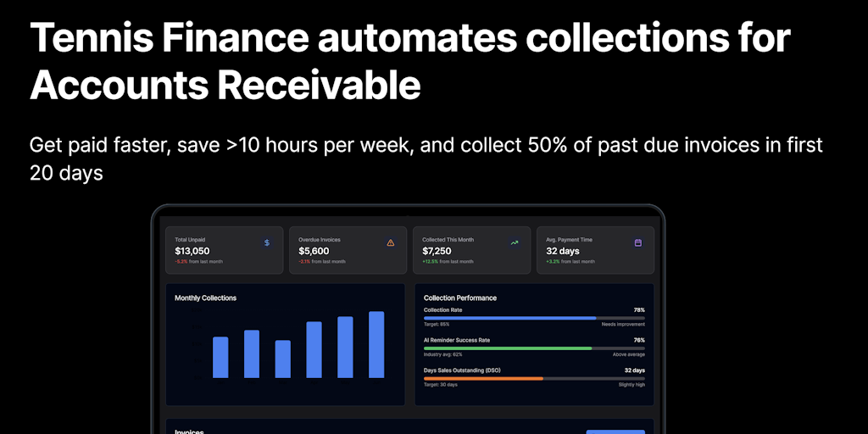This screenshot has height=434, width=868.
Task: Click the '-5.2% from last month' text
Action: click(198, 261)
